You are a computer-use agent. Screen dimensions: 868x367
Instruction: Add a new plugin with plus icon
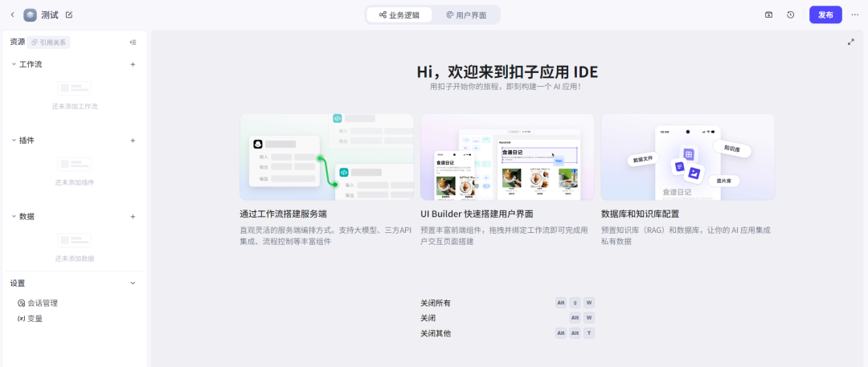[133, 141]
